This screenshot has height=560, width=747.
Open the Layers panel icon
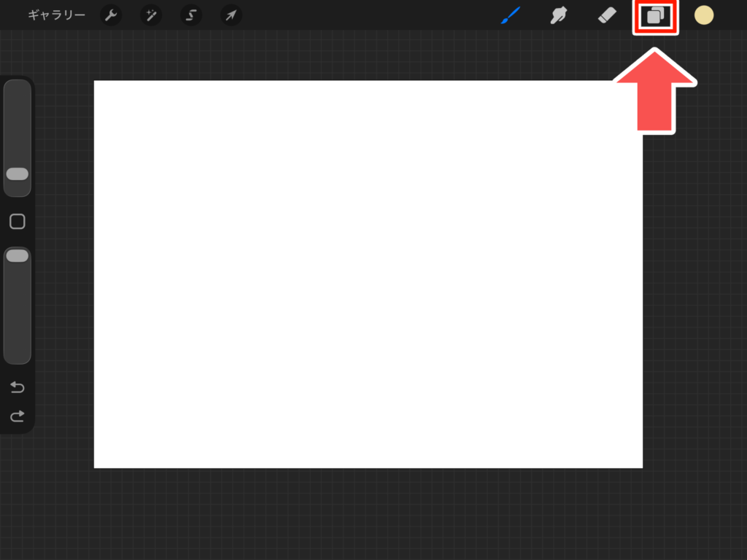656,15
